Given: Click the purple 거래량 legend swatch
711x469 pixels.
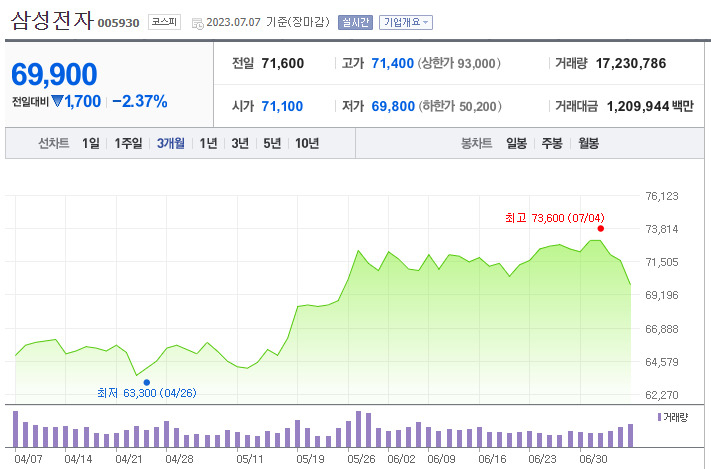Looking at the screenshot, I should [x=659, y=417].
